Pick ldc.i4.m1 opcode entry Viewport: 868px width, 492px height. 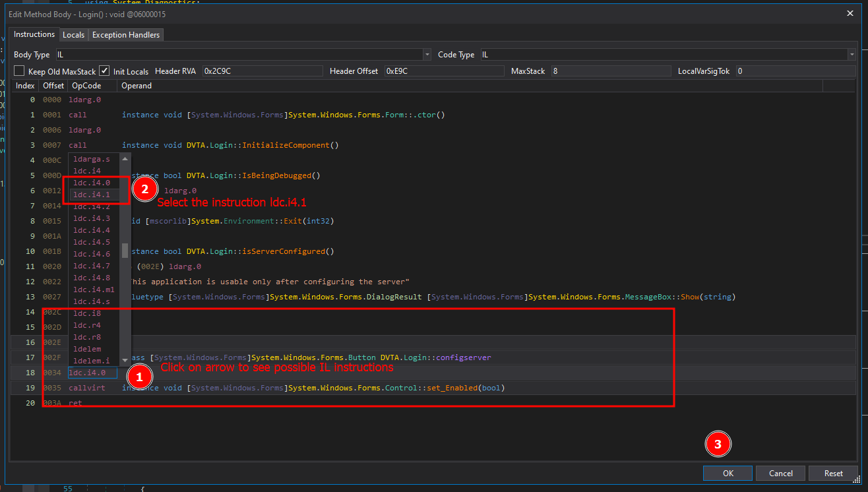pos(94,290)
